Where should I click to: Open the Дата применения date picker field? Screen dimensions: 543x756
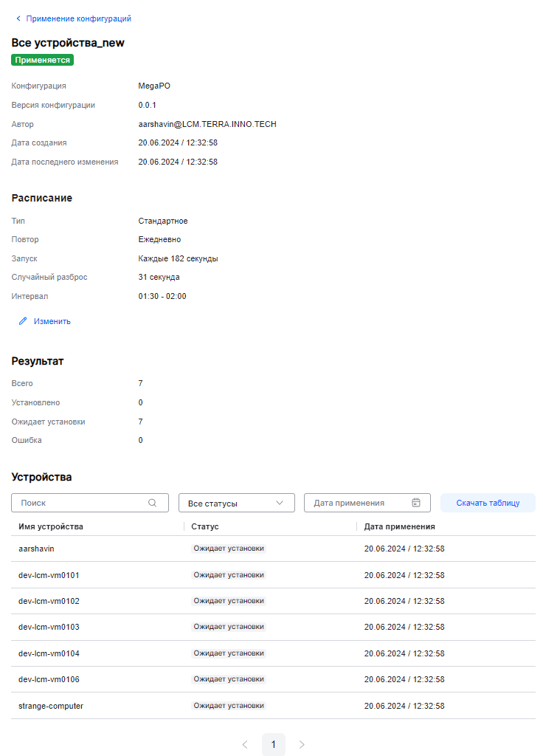point(358,503)
